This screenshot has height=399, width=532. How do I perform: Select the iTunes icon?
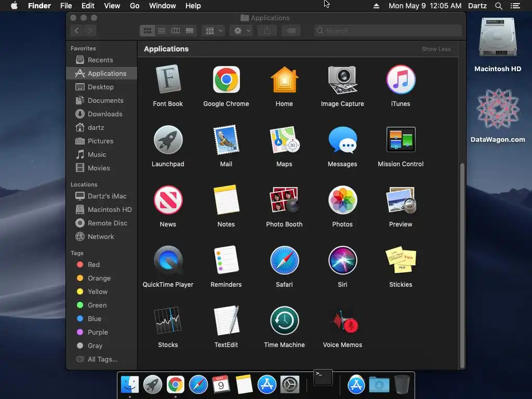tap(401, 80)
